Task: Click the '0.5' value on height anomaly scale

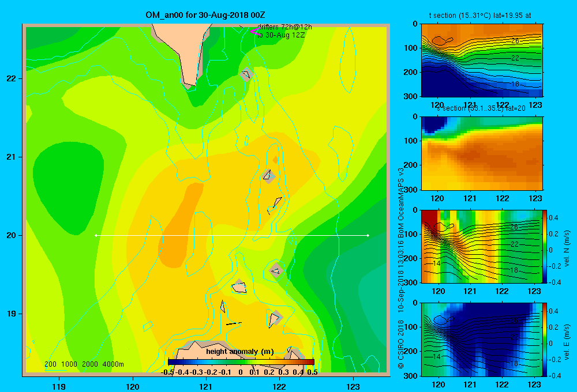Action: (x=312, y=372)
